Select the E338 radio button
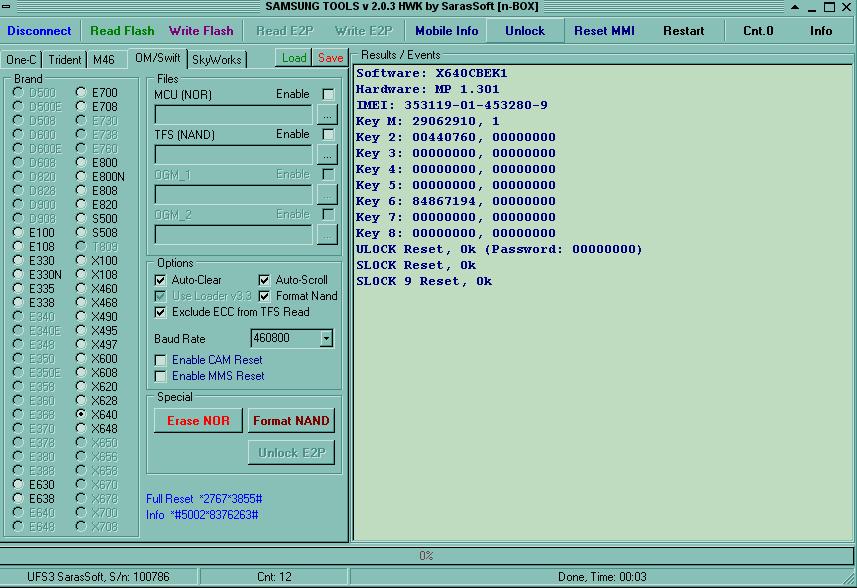This screenshot has width=857, height=588. (x=18, y=303)
